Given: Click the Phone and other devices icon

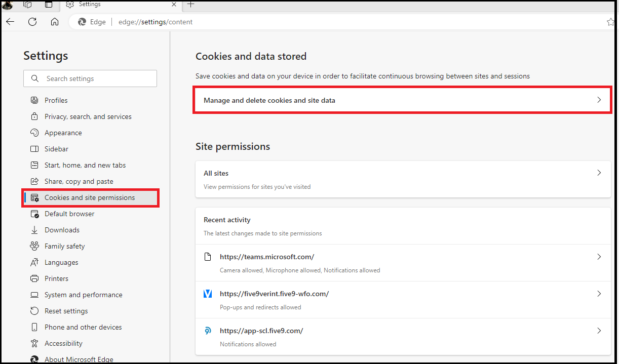Looking at the screenshot, I should coord(34,327).
